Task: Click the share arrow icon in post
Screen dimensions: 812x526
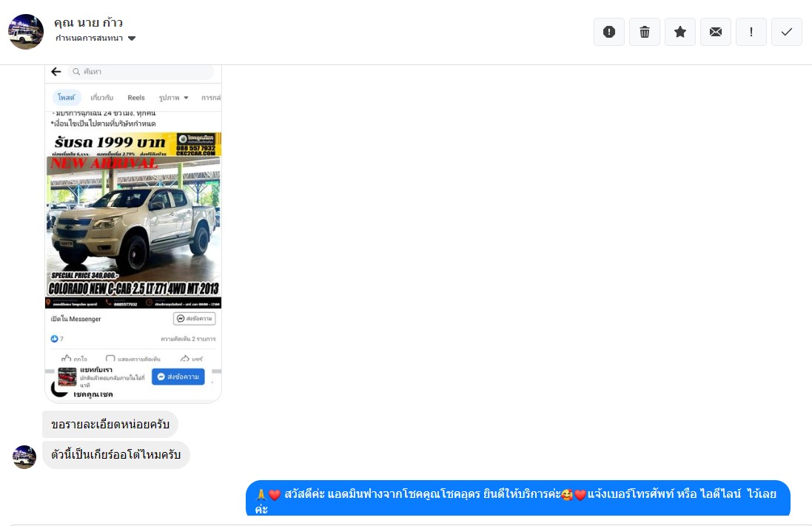Action: [185, 358]
